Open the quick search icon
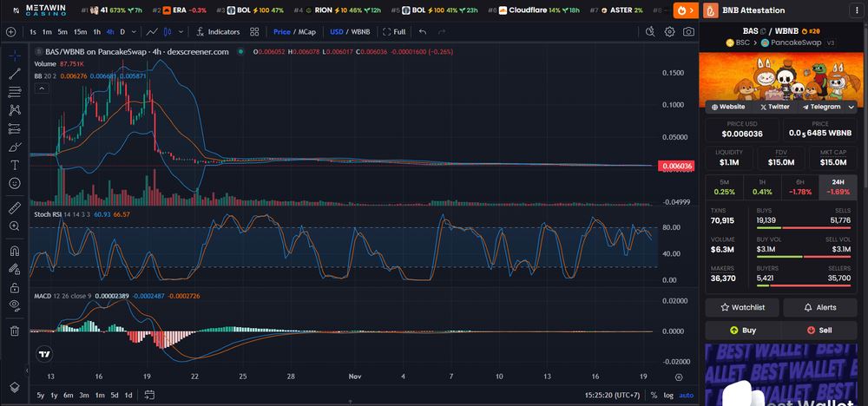This screenshot has height=406, width=868. tap(650, 32)
